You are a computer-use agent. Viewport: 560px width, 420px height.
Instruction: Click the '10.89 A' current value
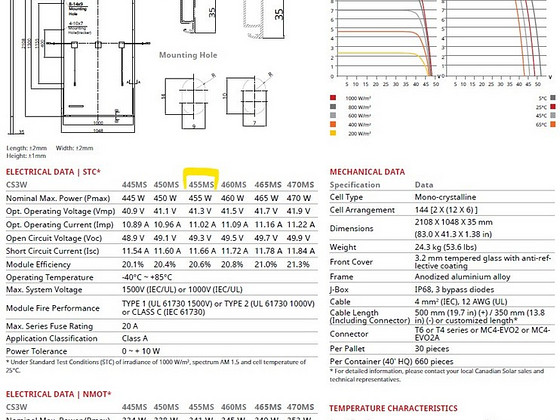135,225
